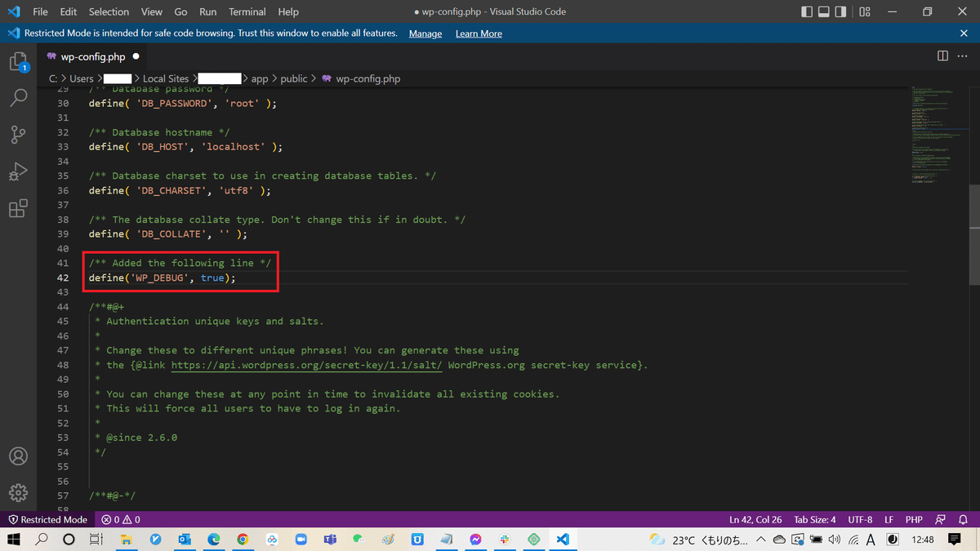Image resolution: width=980 pixels, height=551 pixels.
Task: Open the Manage gear icon
Action: click(18, 492)
